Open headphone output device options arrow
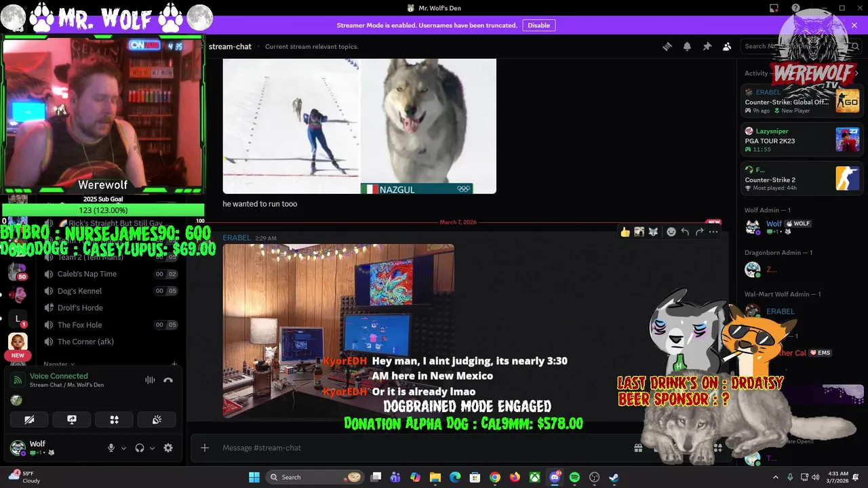Image resolution: width=868 pixels, height=488 pixels. [x=152, y=448]
